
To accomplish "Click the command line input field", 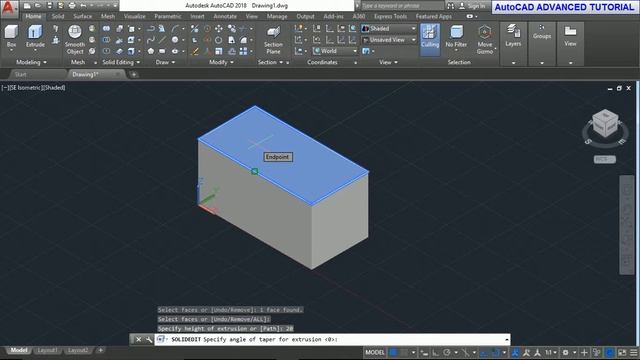I will [x=333, y=339].
